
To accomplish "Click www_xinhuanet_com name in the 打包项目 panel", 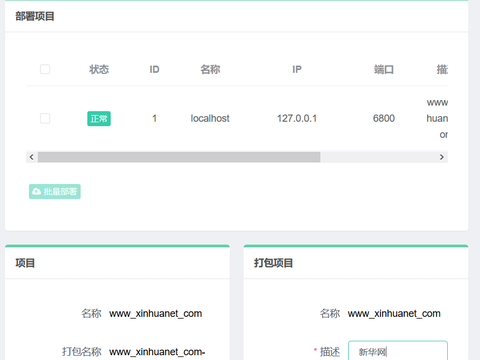I will [394, 314].
